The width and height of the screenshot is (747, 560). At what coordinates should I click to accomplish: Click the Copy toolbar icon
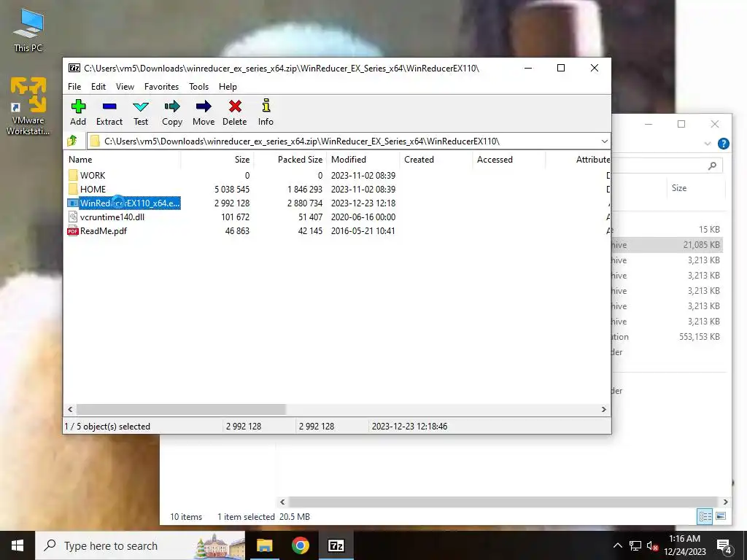[x=172, y=106]
